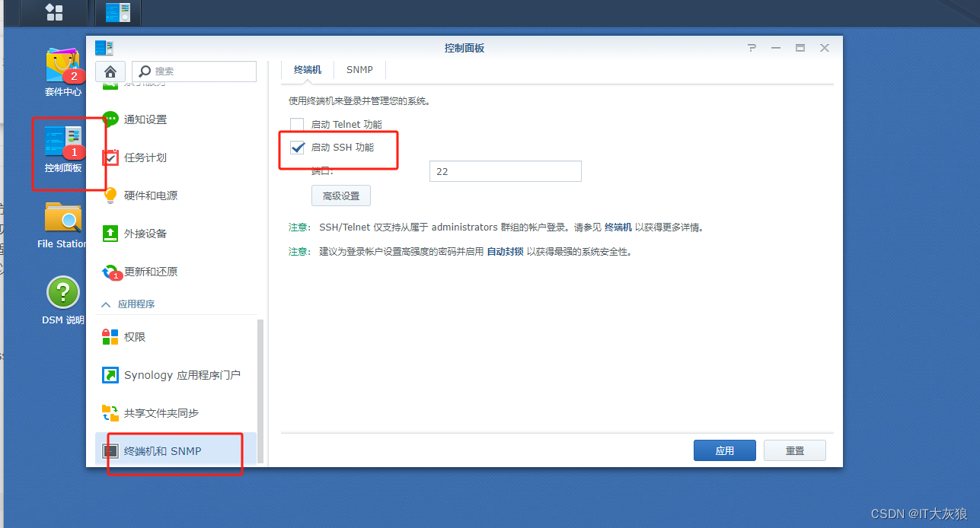Follow the 终端机 link in the note
This screenshot has height=528, width=980.
(x=618, y=227)
